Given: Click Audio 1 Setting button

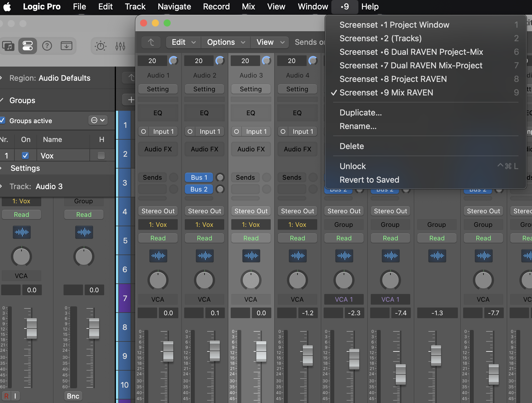Looking at the screenshot, I should coord(158,89).
